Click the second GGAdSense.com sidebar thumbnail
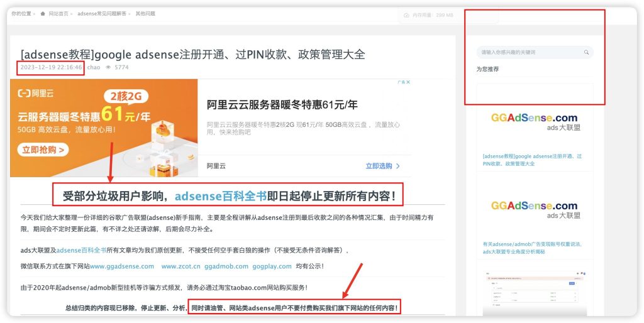Image resolution: width=644 pixels, height=323 pixels. (x=535, y=209)
